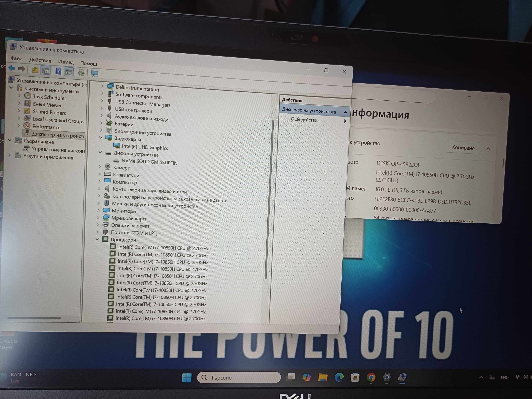
Task: Click the device list vertical scrollbar
Action: 269,200
